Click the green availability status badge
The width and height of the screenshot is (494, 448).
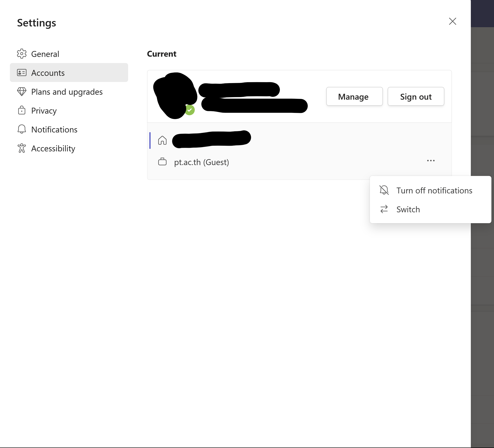(190, 110)
